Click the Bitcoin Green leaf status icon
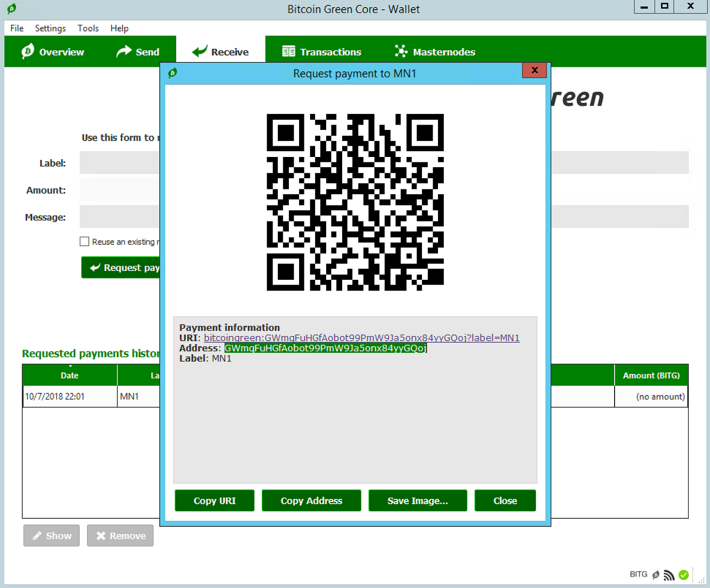The image size is (710, 588). click(x=655, y=575)
